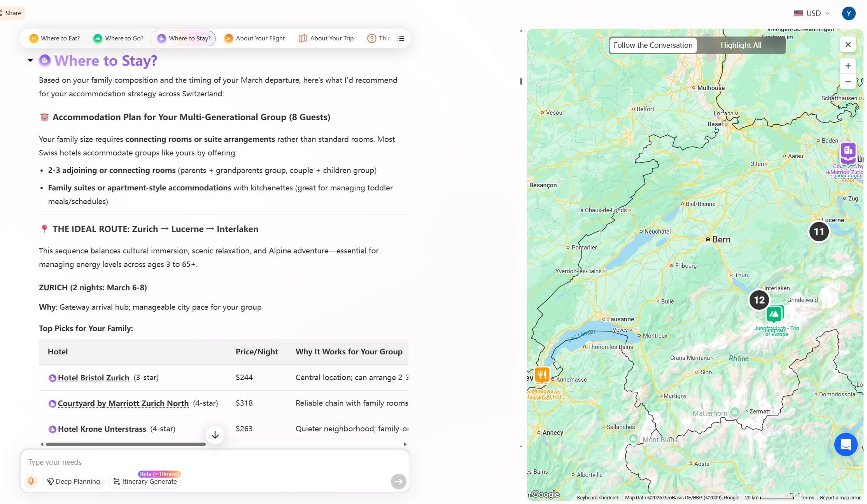Click the scroll-down arrow circle button

(215, 435)
